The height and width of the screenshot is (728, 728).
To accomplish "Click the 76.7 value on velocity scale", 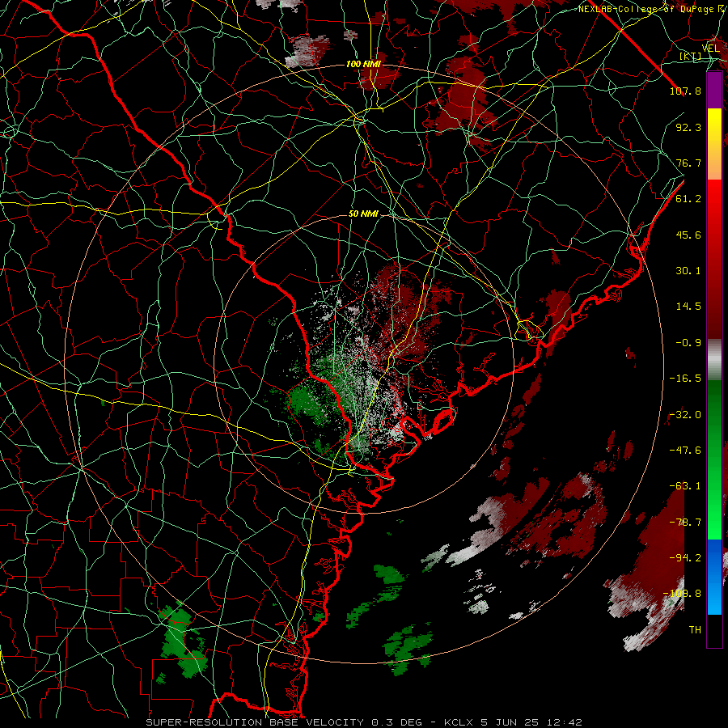I will click(688, 163).
